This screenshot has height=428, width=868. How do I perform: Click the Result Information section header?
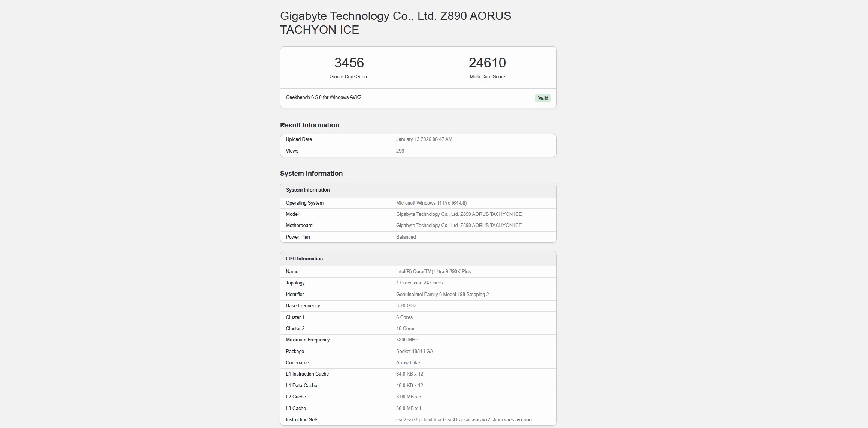[309, 125]
